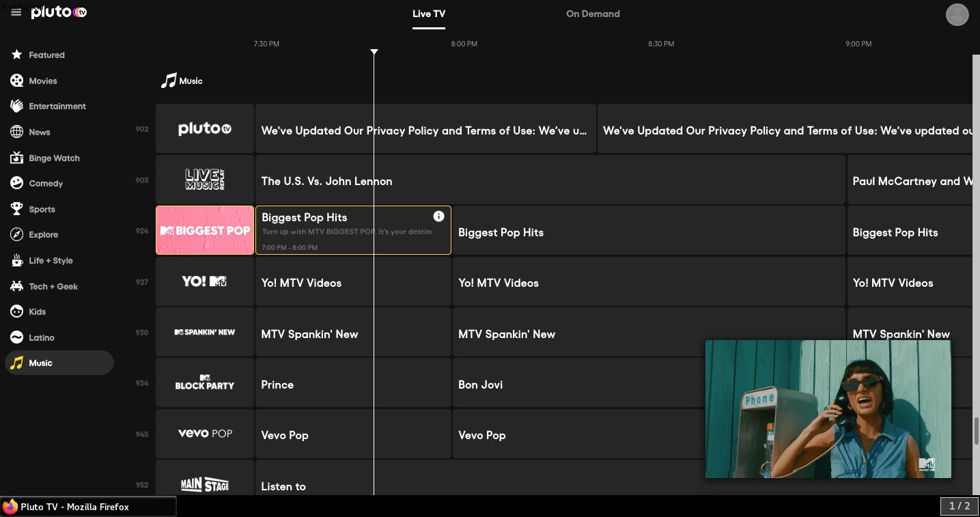Open the Sports category
Viewport: 980px width, 517px height.
pyautogui.click(x=42, y=209)
